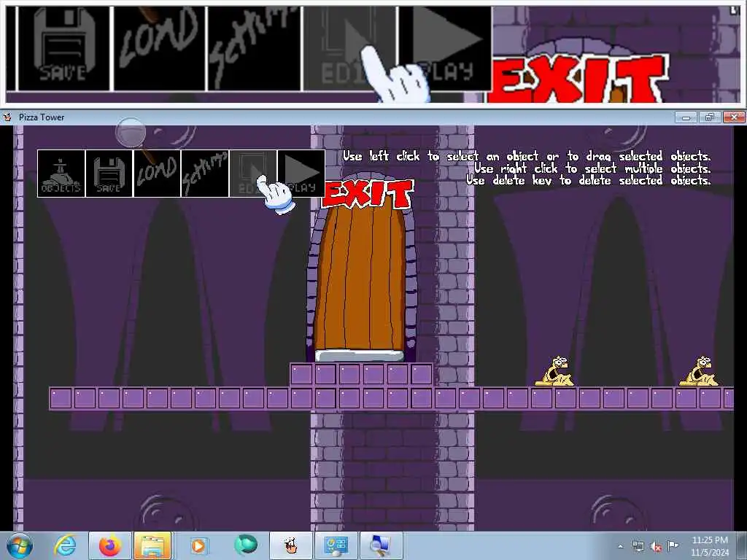The height and width of the screenshot is (560, 747).
Task: Click the clock showing 11:25 PM
Action: tap(710, 546)
